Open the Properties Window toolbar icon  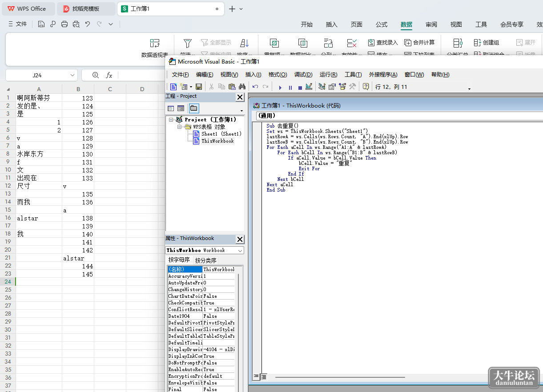coord(332,87)
